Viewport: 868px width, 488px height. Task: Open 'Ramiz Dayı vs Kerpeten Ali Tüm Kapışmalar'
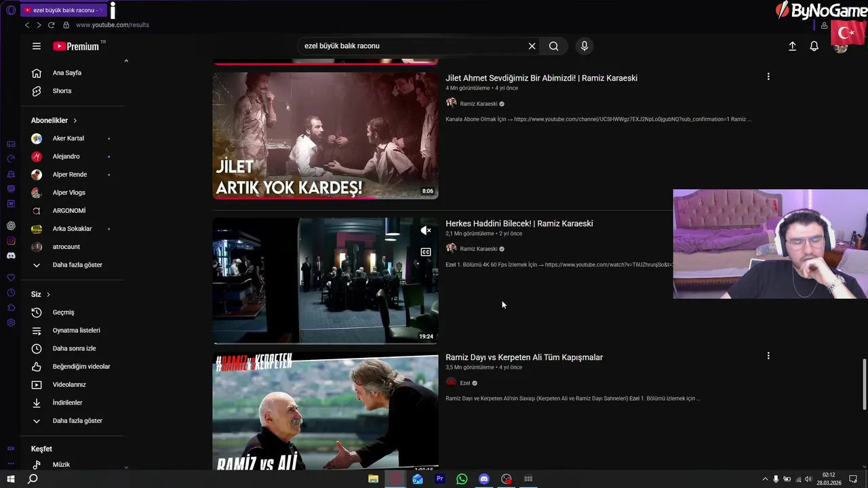click(524, 357)
